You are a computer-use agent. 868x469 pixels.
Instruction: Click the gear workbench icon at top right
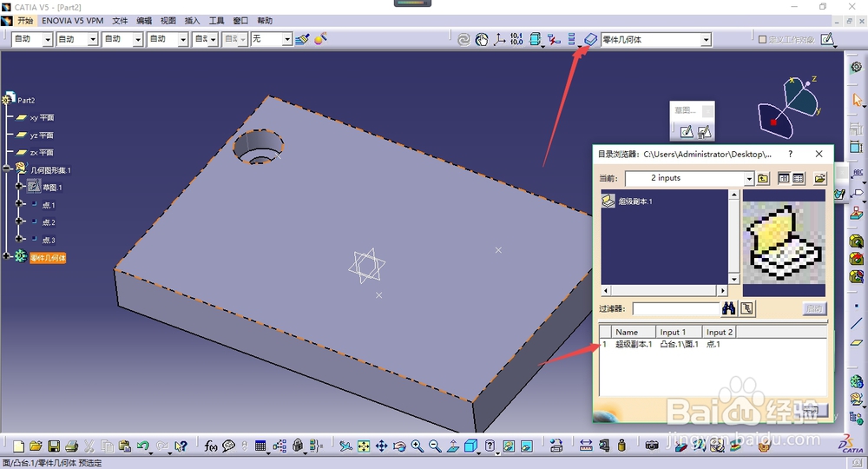[857, 68]
